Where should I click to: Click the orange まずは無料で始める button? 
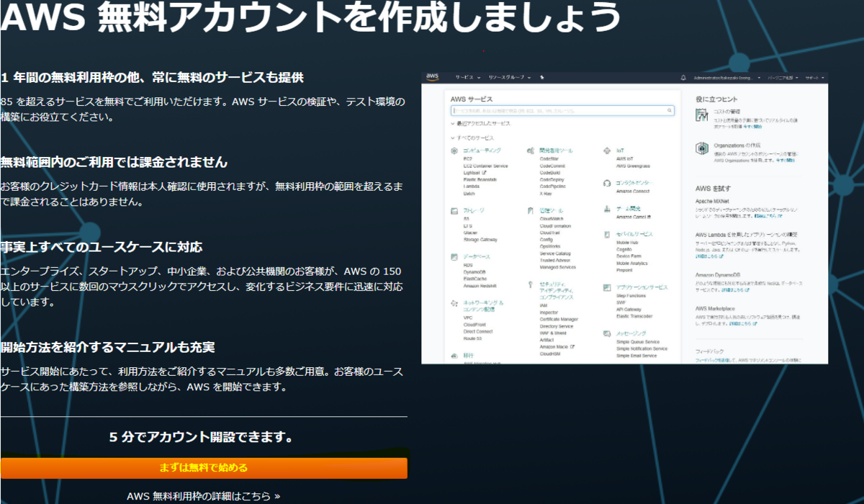click(204, 468)
